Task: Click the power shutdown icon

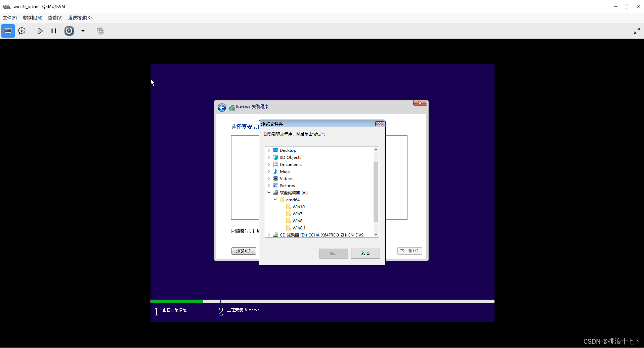Action: click(x=69, y=31)
